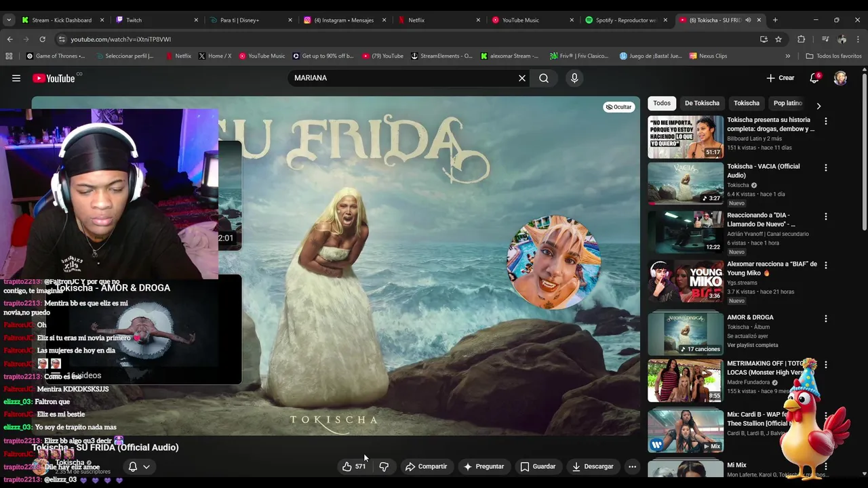Click the circular Tokischa channel end-screen avatar
Screen dimensions: 868x488
point(554,262)
